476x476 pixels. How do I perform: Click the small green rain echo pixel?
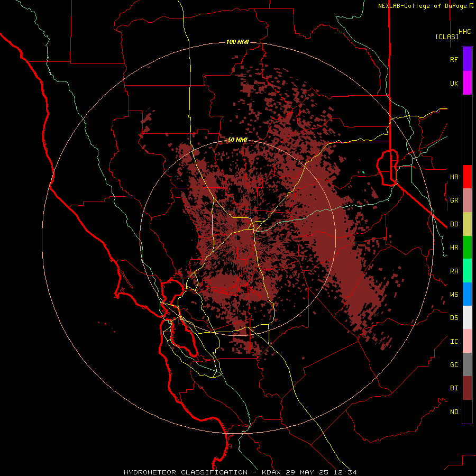pyautogui.click(x=363, y=172)
